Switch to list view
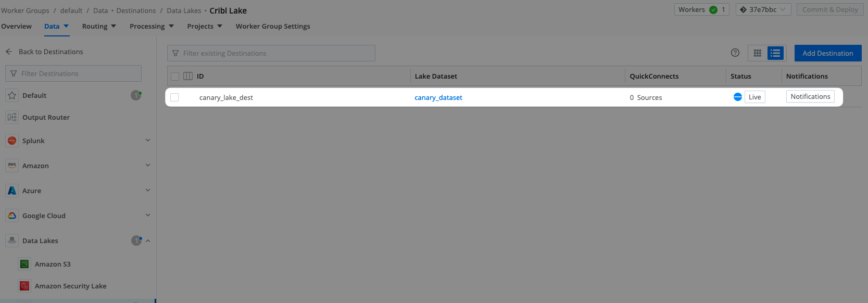 pos(775,53)
